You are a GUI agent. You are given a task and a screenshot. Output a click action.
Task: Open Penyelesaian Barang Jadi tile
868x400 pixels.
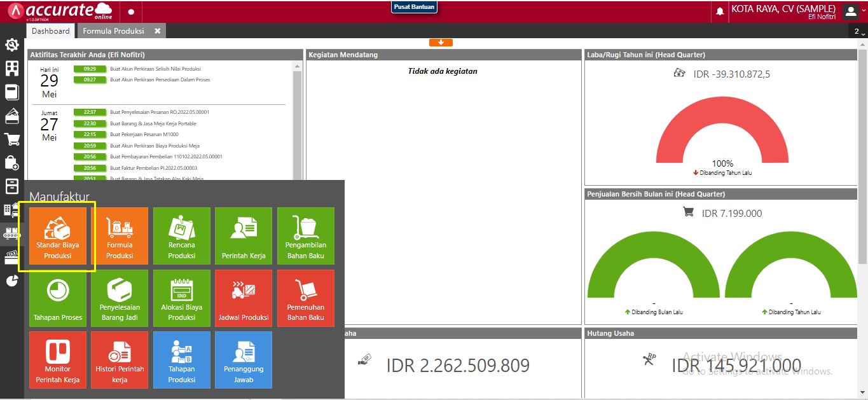tap(120, 298)
